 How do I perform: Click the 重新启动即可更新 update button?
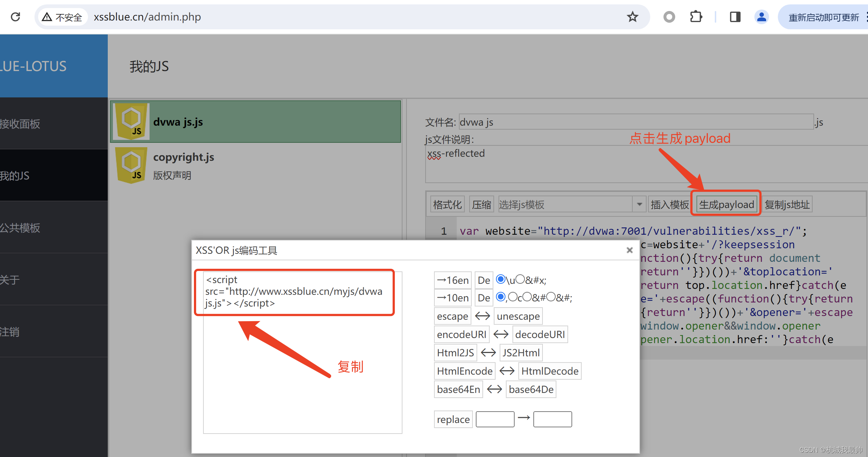tap(823, 17)
